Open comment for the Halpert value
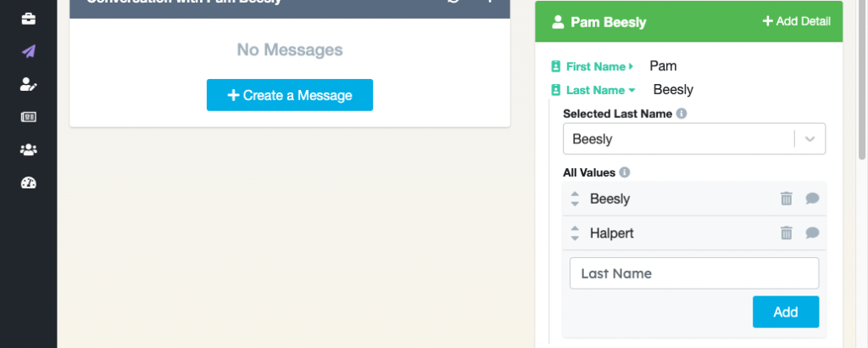The image size is (868, 348). point(812,233)
